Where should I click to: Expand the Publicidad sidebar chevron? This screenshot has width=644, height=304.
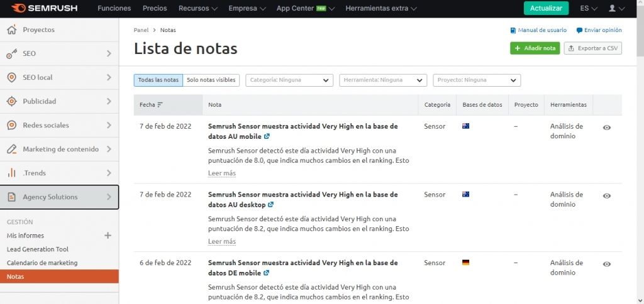pos(109,101)
